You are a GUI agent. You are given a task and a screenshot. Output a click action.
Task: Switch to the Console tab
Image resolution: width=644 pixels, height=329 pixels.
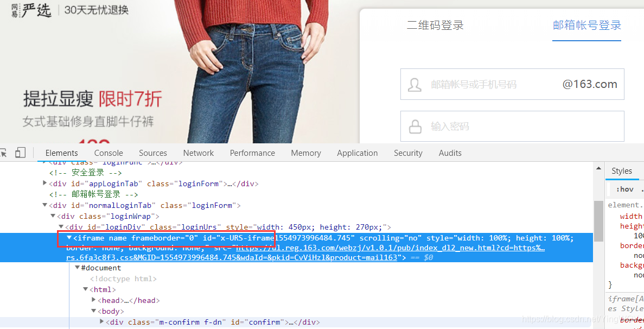[x=109, y=153]
